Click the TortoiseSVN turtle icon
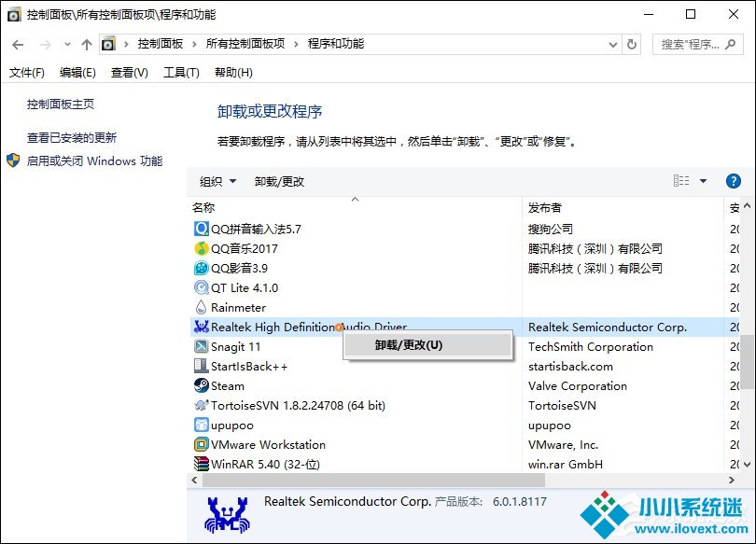756x544 pixels. [x=201, y=405]
